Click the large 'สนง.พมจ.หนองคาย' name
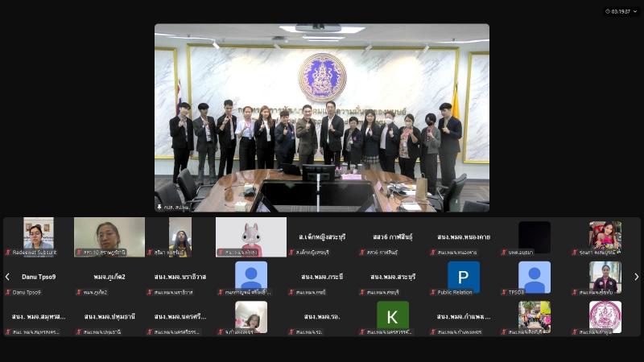The width and height of the screenshot is (644, 362). (464, 237)
